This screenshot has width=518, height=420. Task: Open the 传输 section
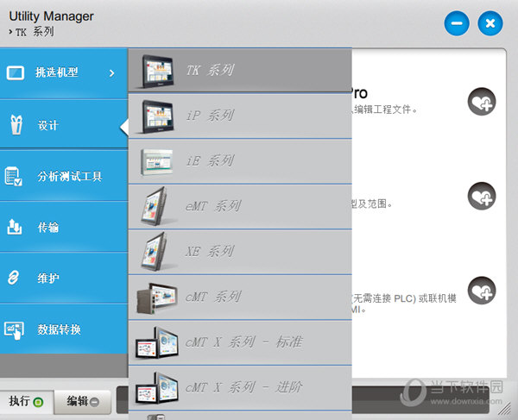pyautogui.click(x=64, y=227)
